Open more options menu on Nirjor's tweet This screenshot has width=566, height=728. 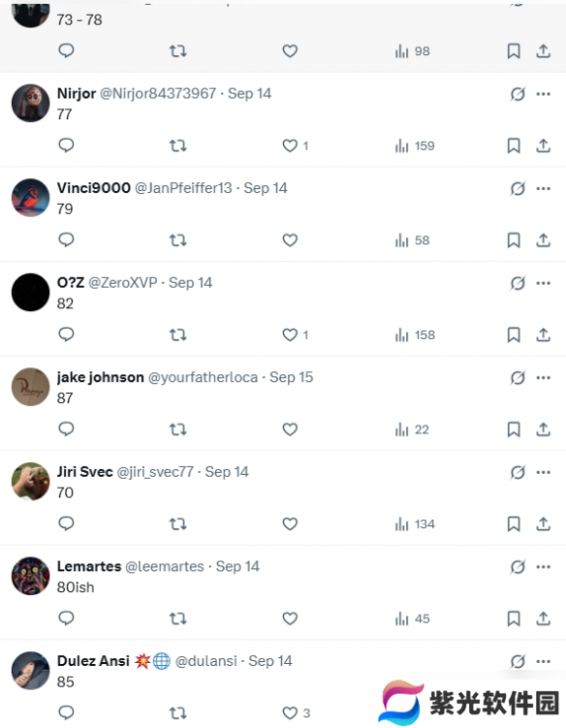[544, 94]
